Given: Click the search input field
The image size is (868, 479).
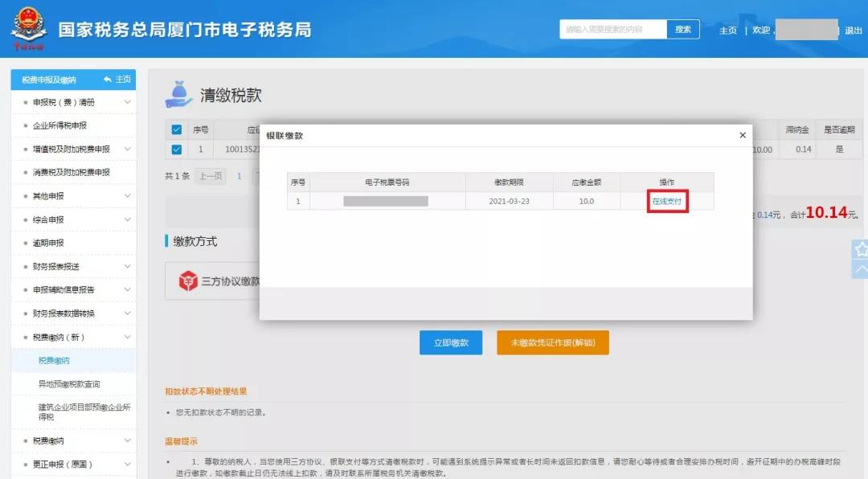Looking at the screenshot, I should [612, 30].
